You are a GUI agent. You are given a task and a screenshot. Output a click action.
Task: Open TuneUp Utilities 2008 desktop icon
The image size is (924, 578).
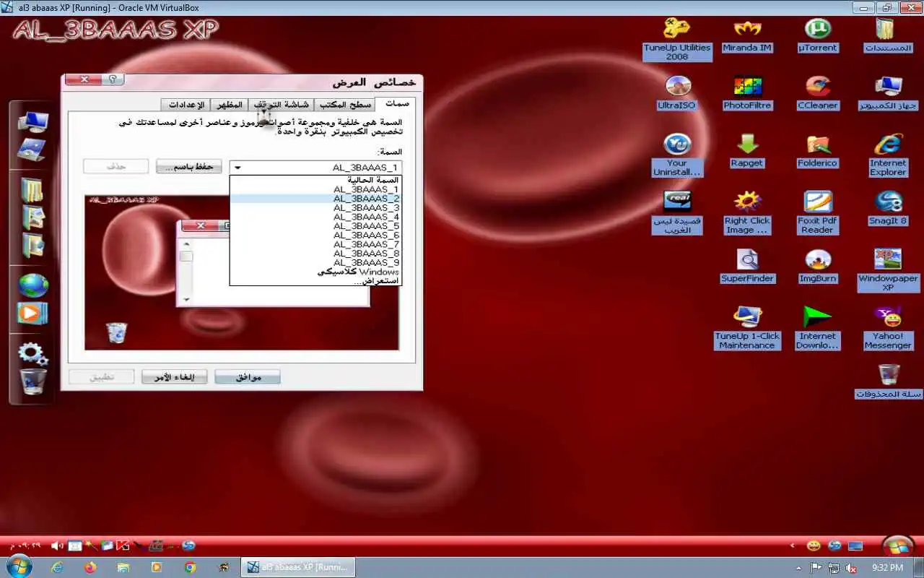pos(677,38)
